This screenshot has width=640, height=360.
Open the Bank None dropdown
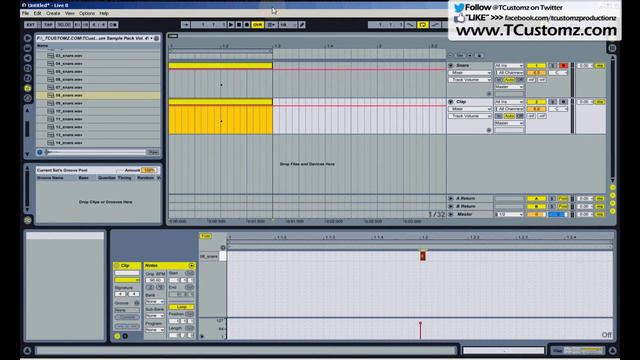155,302
